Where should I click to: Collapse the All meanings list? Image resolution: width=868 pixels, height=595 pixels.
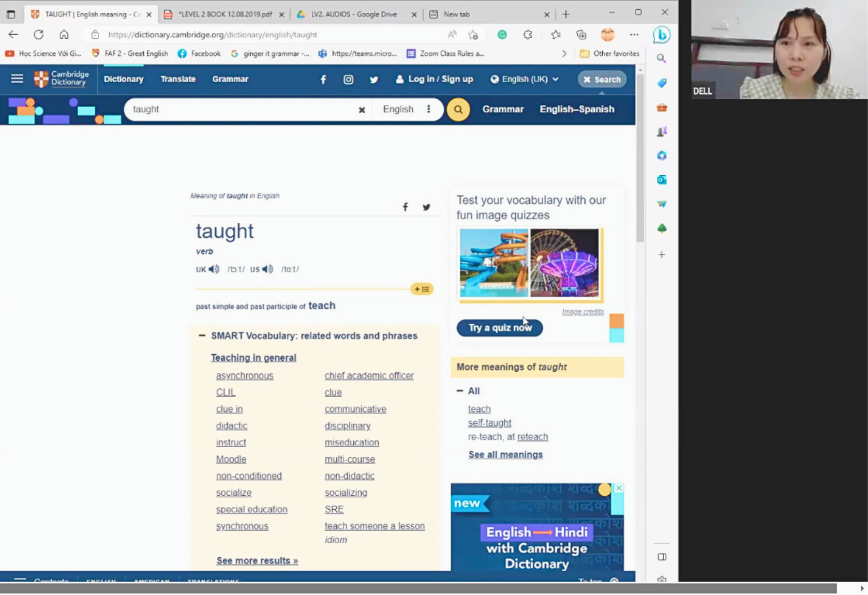[459, 391]
